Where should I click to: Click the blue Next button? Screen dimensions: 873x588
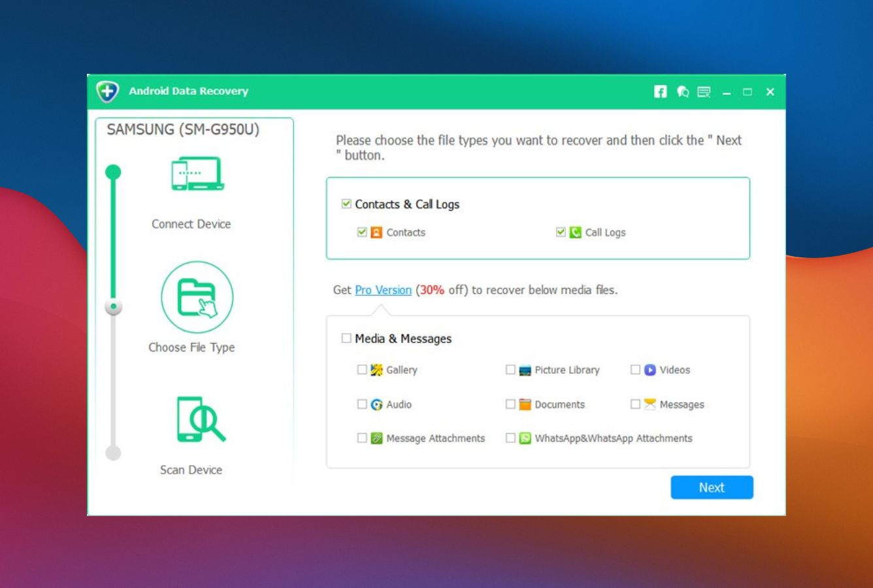tap(712, 487)
